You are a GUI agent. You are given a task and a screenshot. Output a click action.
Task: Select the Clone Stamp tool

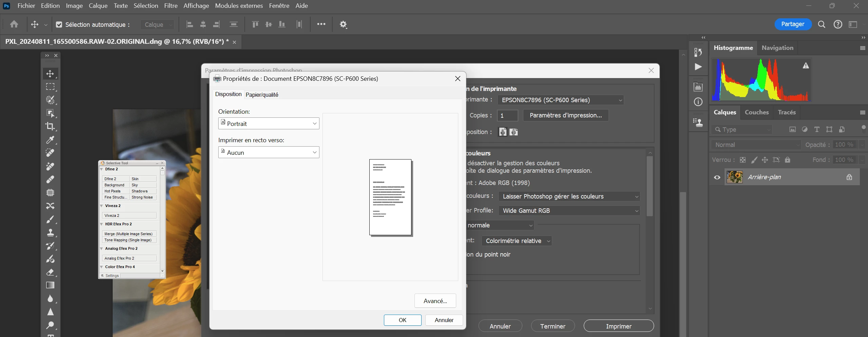50,232
